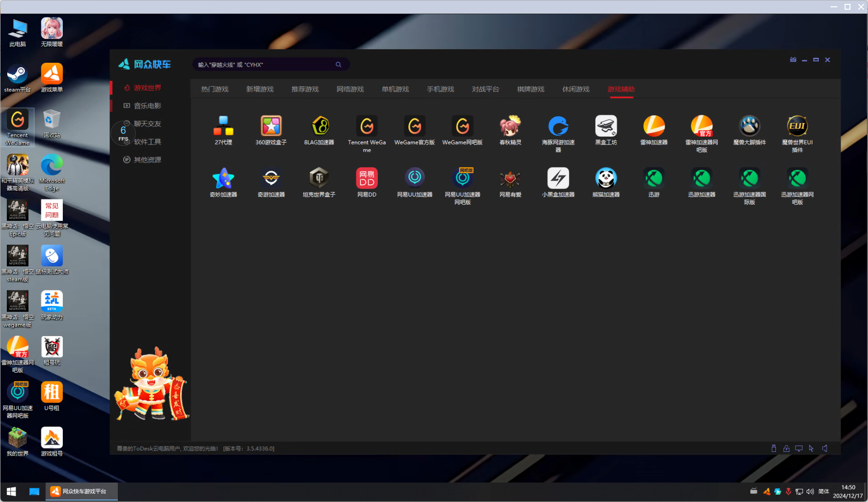Click the taskbar volume icon

[810, 491]
